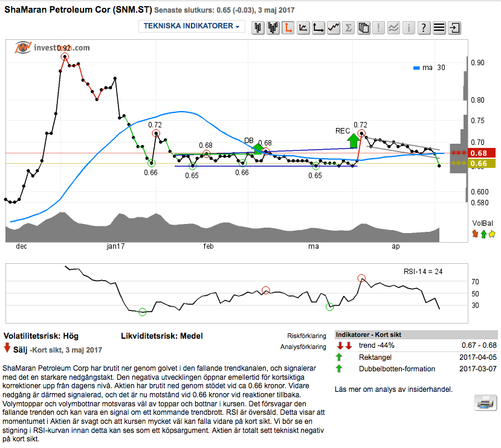This screenshot has width=501, height=448.
Task: Open the Tekniska Indikatorer dropdown
Action: 192,26
